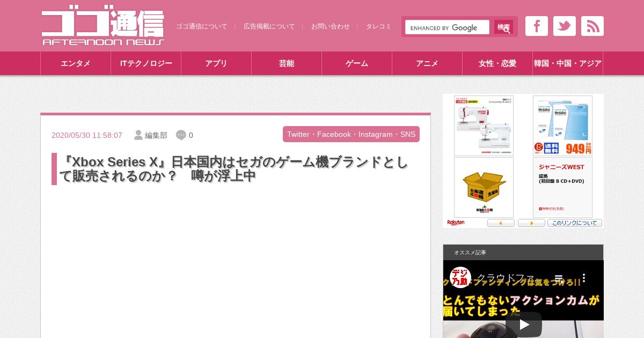644x338 pixels.
Task: Show previous Rakuten ad items
Action: (x=501, y=223)
